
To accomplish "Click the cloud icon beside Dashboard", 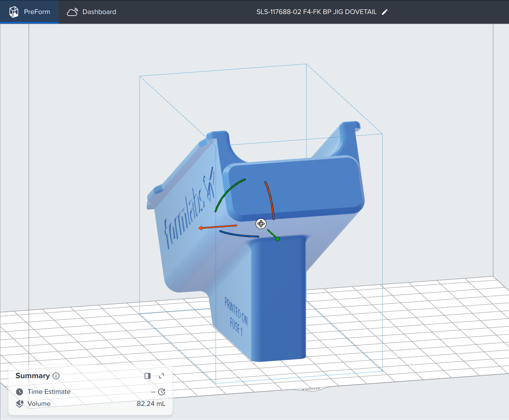I will (x=72, y=11).
